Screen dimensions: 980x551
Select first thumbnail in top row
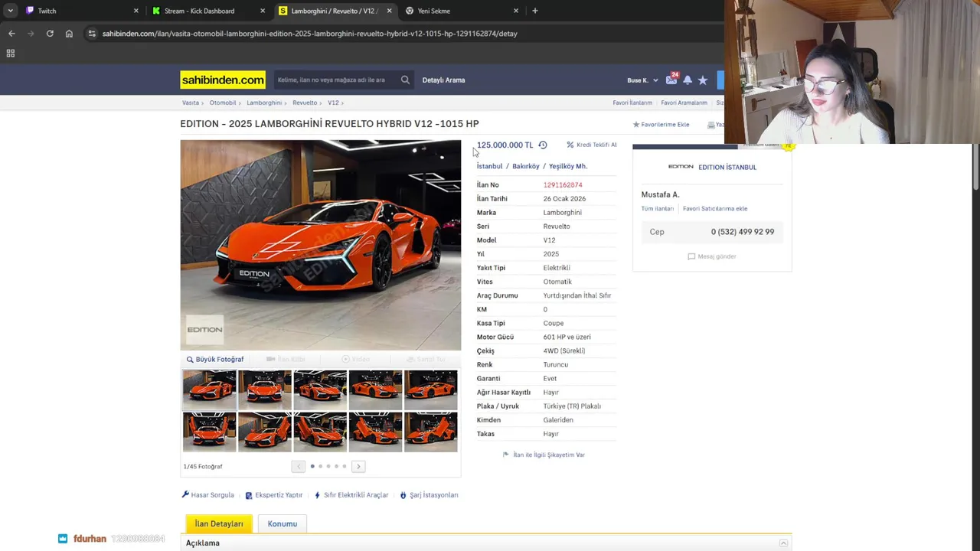pyautogui.click(x=209, y=389)
